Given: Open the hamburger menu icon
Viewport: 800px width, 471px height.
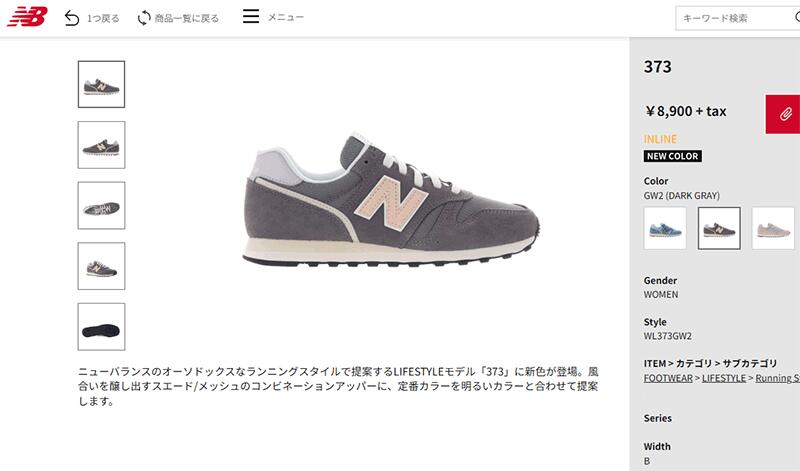Looking at the screenshot, I should (x=251, y=16).
